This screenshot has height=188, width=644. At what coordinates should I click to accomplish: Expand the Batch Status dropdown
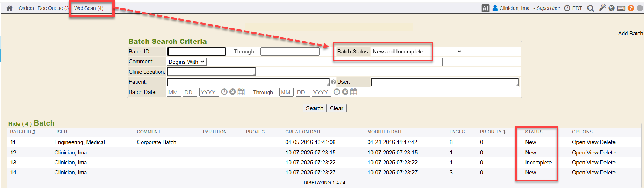[417, 52]
